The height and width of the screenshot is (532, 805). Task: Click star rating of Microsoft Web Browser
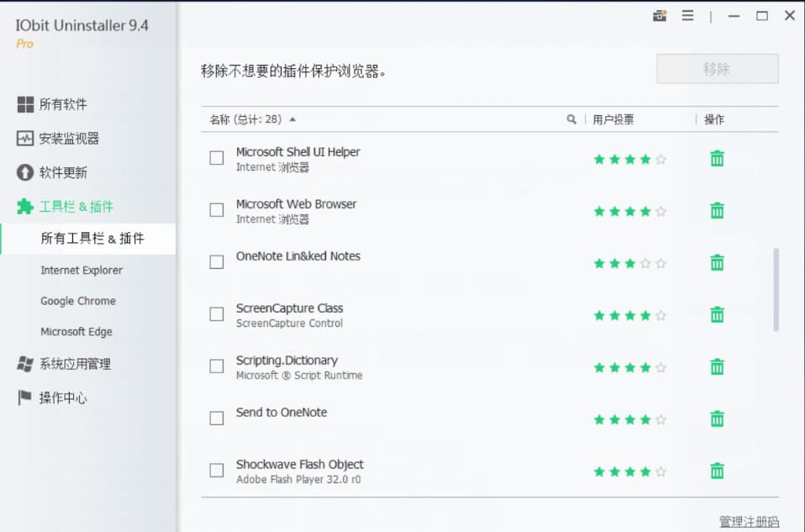tap(630, 211)
